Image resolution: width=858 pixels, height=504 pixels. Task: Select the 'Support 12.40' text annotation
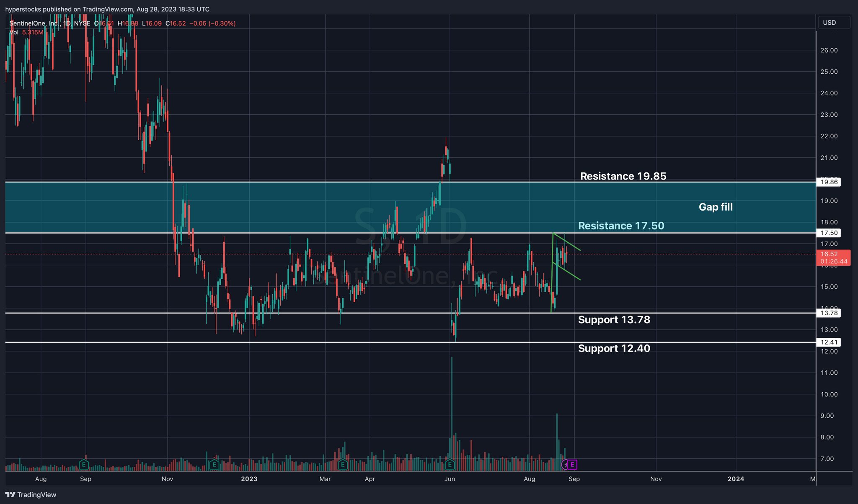point(614,349)
